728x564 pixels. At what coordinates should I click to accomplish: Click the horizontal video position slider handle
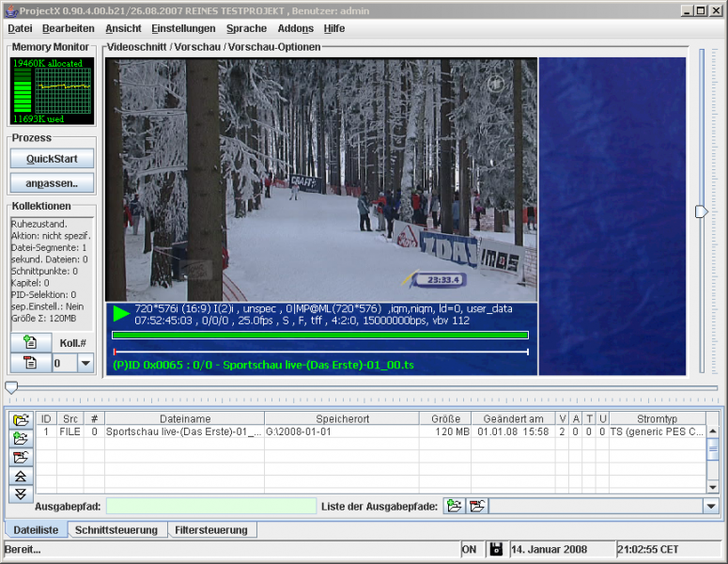click(x=11, y=387)
